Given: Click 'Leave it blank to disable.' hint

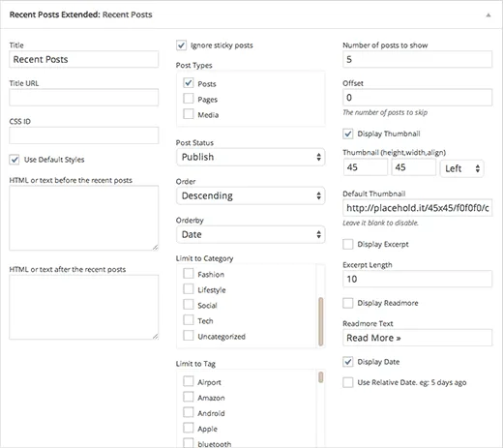Looking at the screenshot, I should pyautogui.click(x=380, y=223).
